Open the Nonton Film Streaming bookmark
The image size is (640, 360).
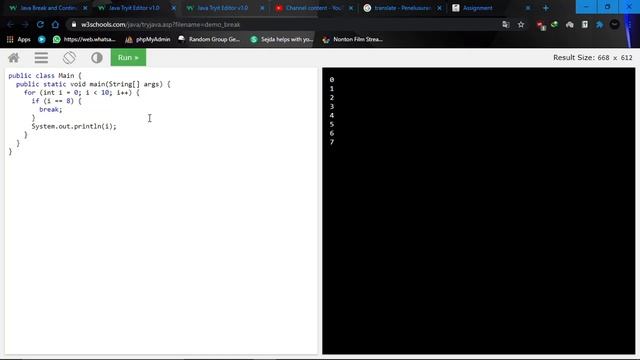point(352,39)
